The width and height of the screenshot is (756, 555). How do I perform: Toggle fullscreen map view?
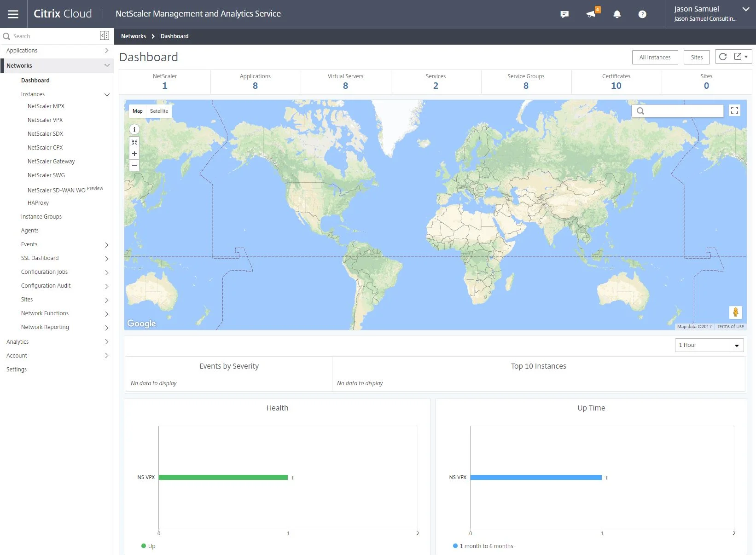(x=735, y=110)
